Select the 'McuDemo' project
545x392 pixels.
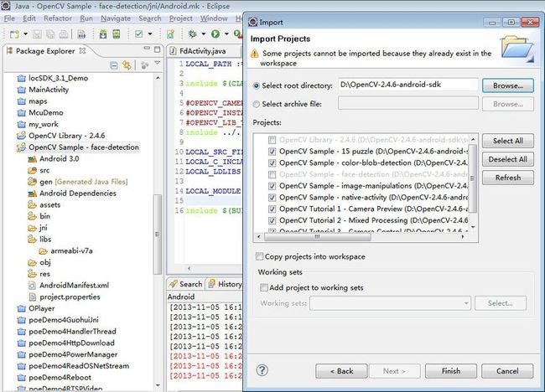[x=46, y=113]
